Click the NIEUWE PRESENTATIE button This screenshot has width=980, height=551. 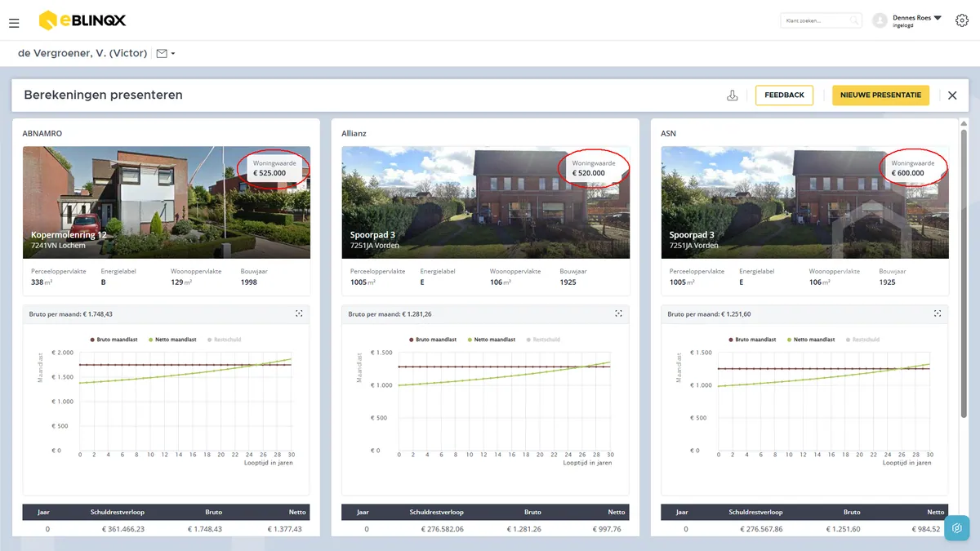point(881,96)
